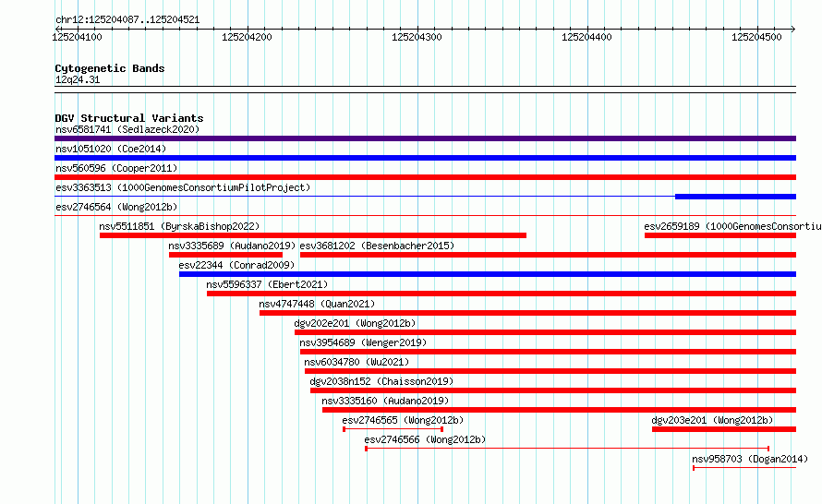
Task: Click ruler position 125204300
Action: coord(417,37)
